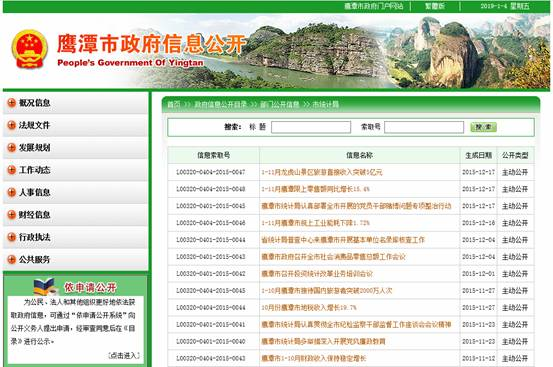Expand the 人事信息 plus icon
This screenshot has height=367, width=553.
click(x=11, y=192)
